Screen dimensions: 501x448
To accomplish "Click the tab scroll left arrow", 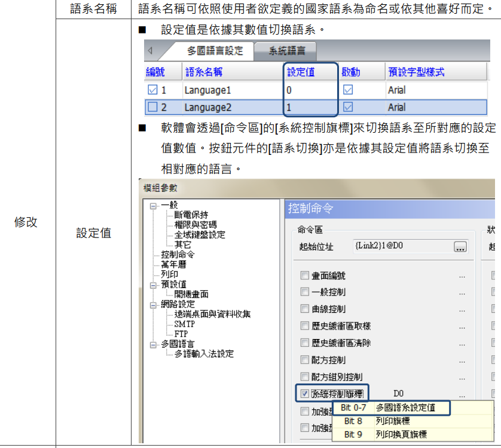I will [x=150, y=51].
